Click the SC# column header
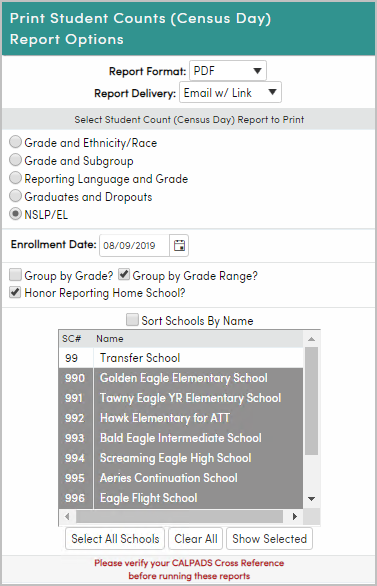 click(76, 339)
